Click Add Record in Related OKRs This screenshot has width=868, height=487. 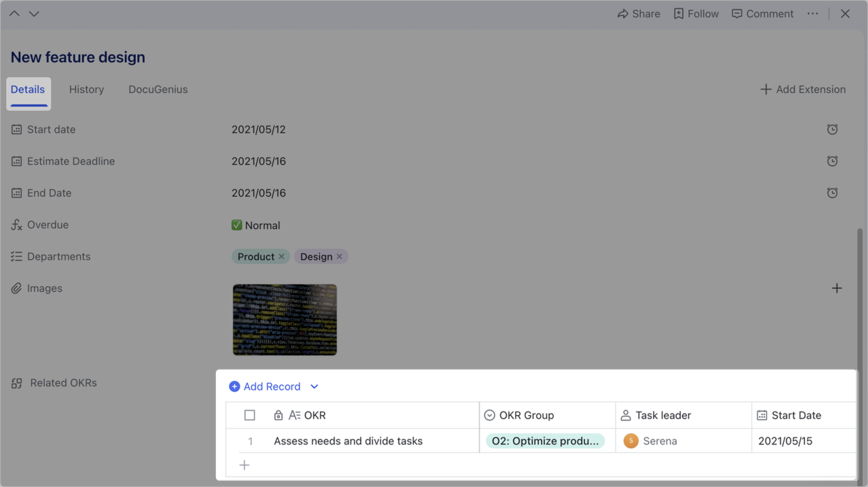265,386
